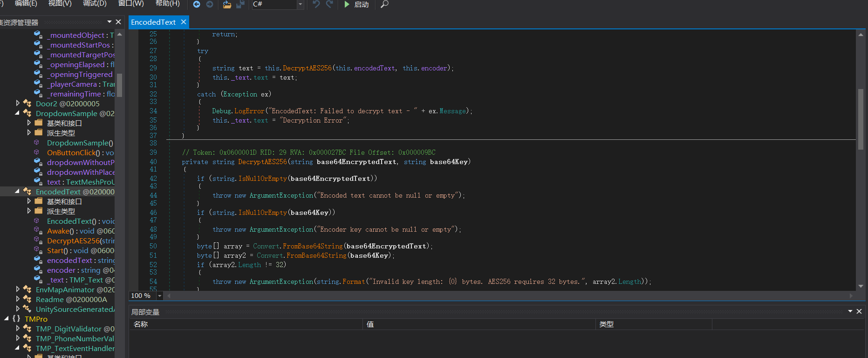
Task: Click the save all disk icon
Action: 240,4
